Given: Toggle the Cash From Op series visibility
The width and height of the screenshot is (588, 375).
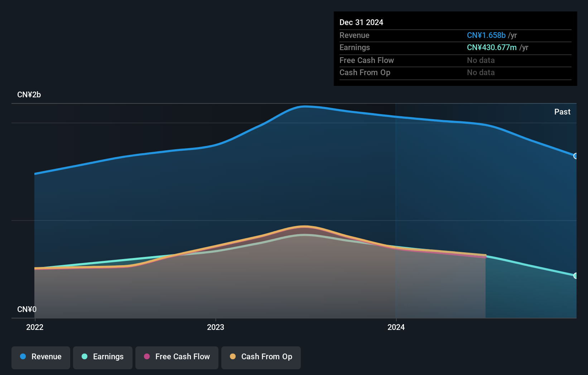Looking at the screenshot, I should (x=261, y=357).
